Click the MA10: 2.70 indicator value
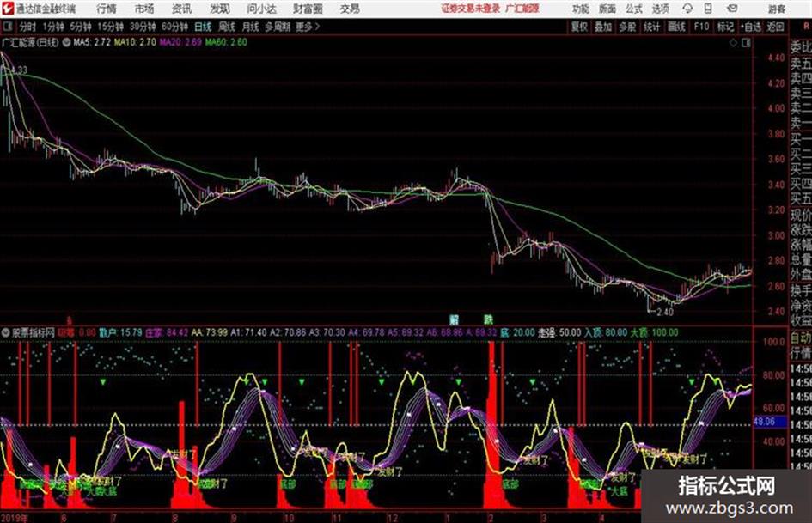 (135, 42)
